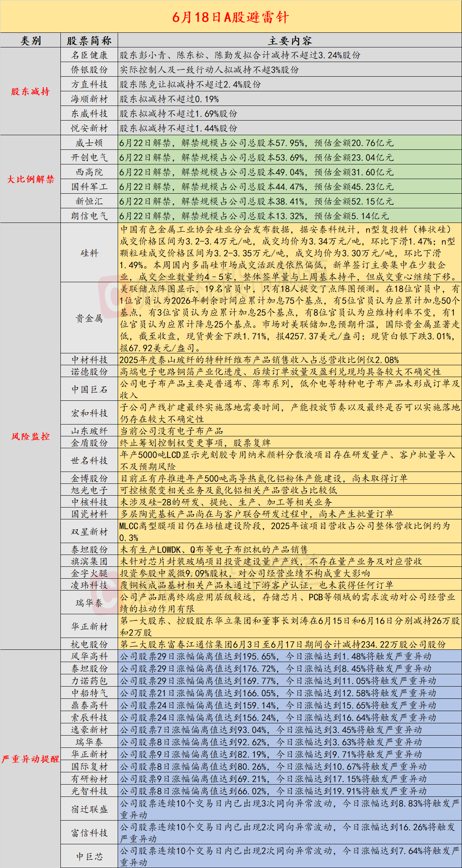Viewport: 462px width, 868px height.
Task: Select stock name 名臣健康
Action: pos(89,55)
